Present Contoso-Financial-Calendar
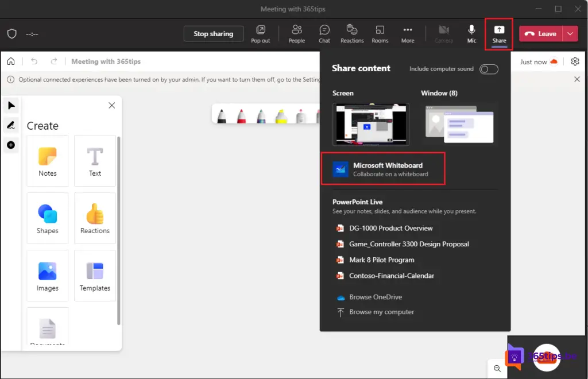Image resolution: width=588 pixels, height=379 pixels. coord(385,276)
